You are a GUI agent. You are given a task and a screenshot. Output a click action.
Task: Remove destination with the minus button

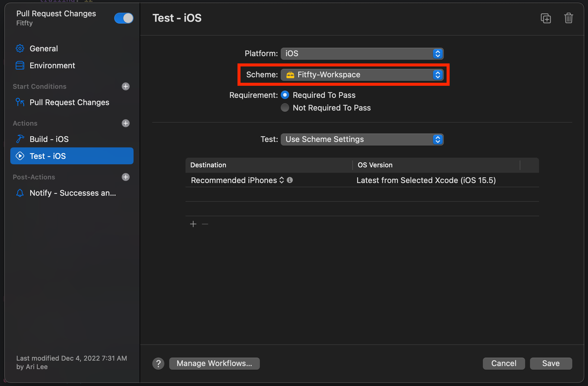(x=205, y=224)
